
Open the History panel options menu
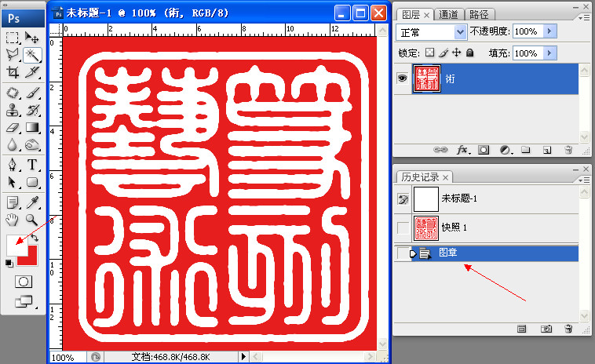click(583, 180)
